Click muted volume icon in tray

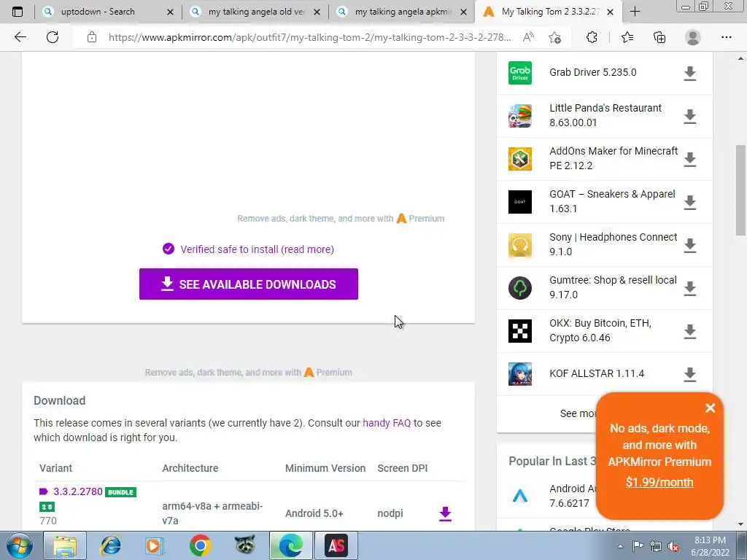[x=673, y=547]
